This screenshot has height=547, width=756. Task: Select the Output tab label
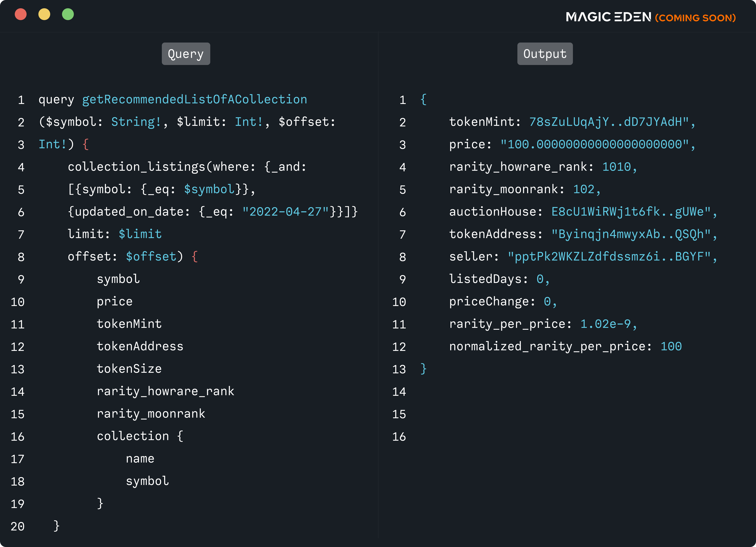(x=545, y=54)
